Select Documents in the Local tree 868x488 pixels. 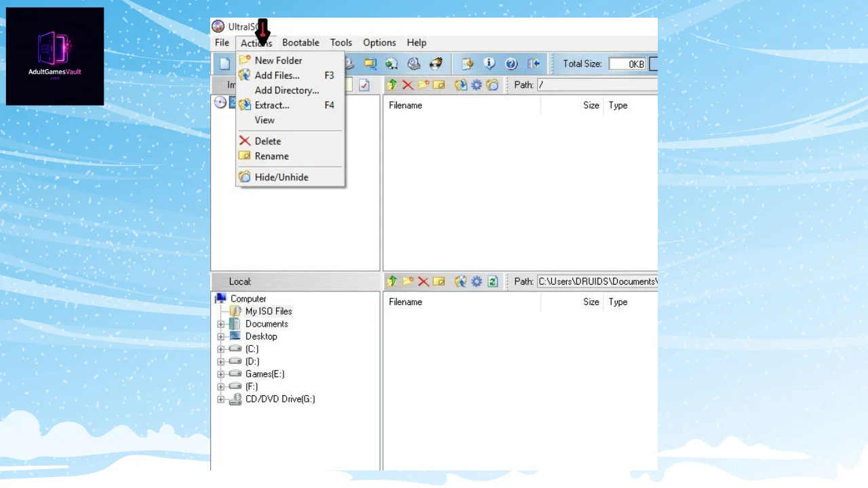pyautogui.click(x=267, y=324)
